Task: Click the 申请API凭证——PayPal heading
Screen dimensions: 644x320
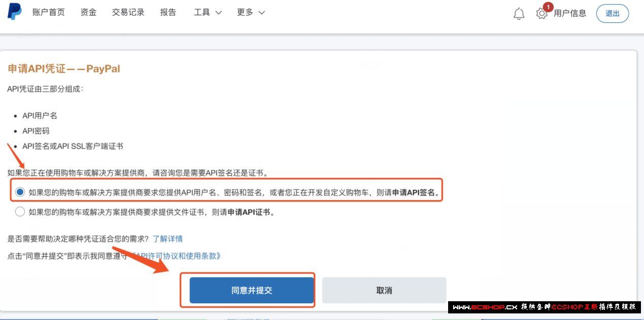Action: 64,69
